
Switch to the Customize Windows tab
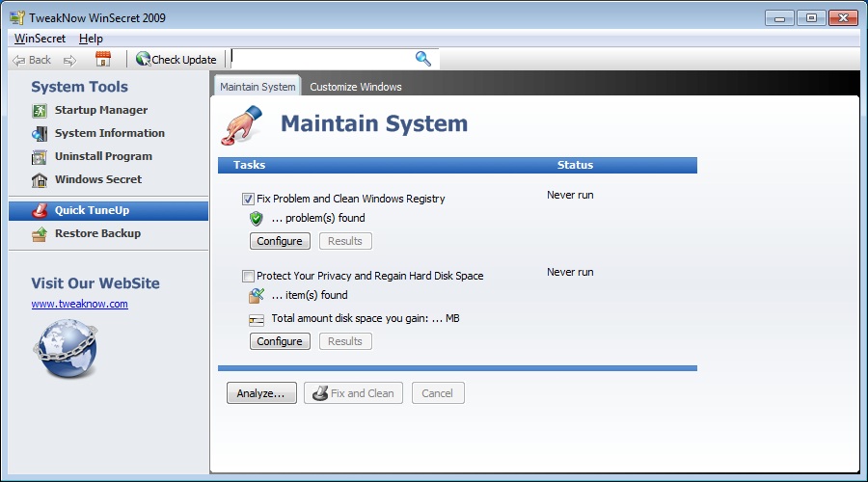tap(355, 87)
